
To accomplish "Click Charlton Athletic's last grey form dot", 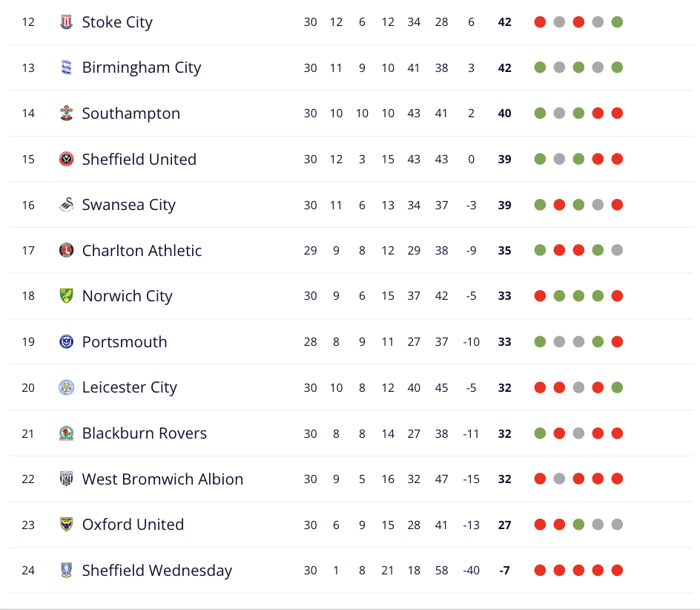I will 617,251.
